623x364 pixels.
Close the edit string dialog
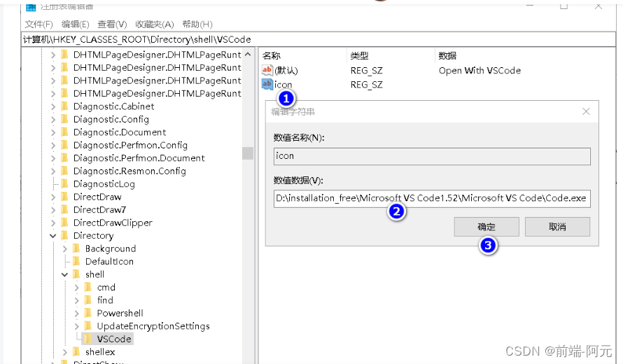586,112
